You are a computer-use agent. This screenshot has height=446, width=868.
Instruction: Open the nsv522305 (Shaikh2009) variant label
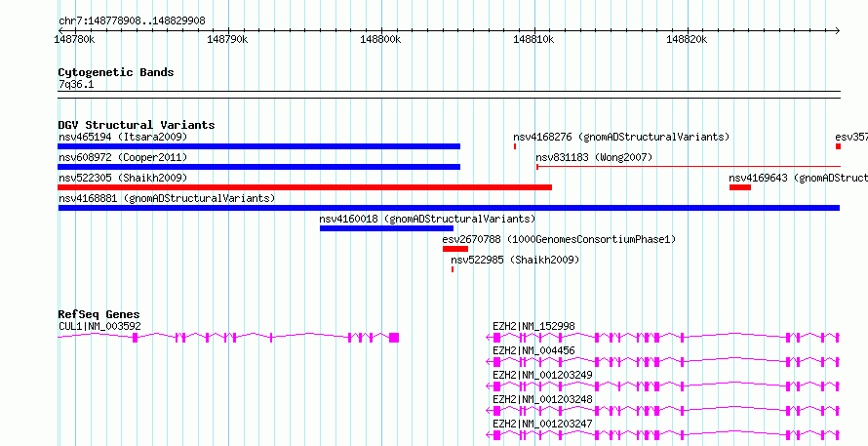(x=123, y=178)
